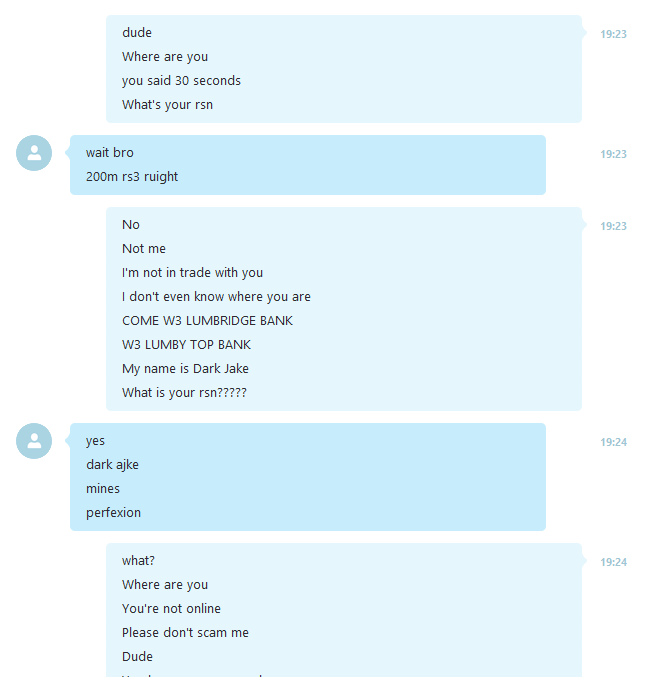Image resolution: width=646 pixels, height=696 pixels.
Task: Click the avatar beside 'wait bro' message
Action: (34, 153)
